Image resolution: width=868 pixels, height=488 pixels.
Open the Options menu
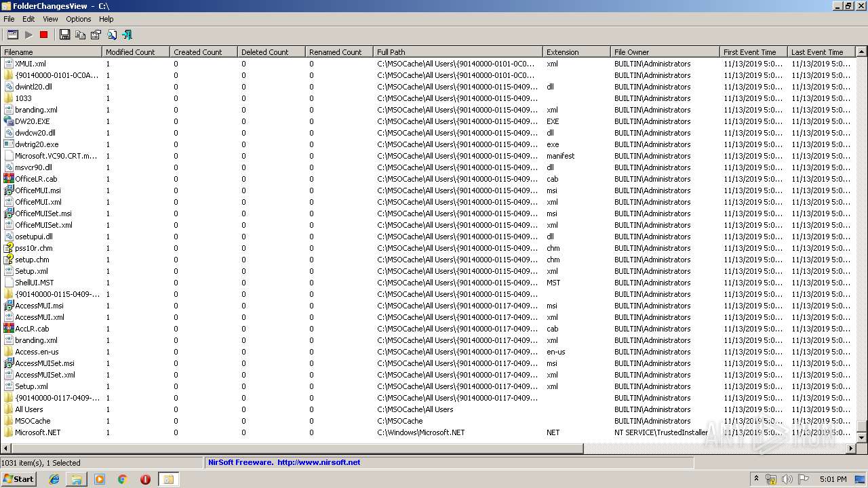pos(79,19)
